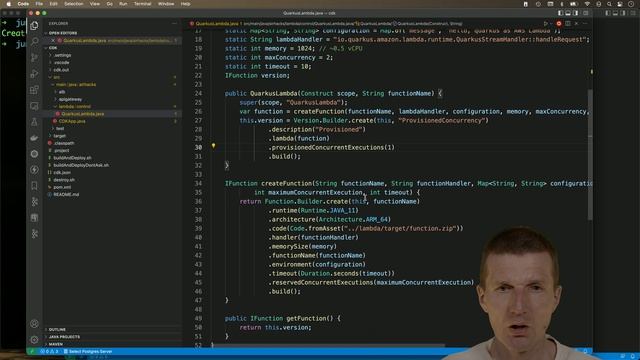Click the remote window status bar indicator

click(32, 351)
